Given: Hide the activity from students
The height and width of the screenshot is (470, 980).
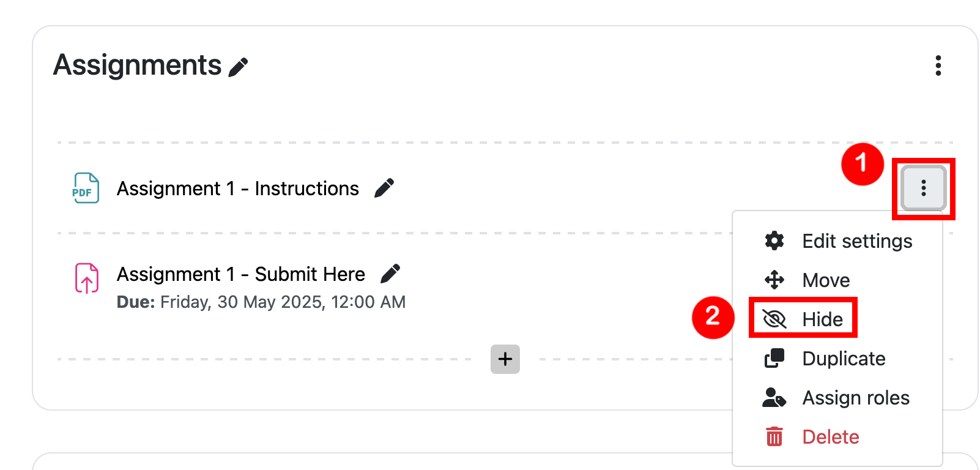Looking at the screenshot, I should [x=822, y=319].
